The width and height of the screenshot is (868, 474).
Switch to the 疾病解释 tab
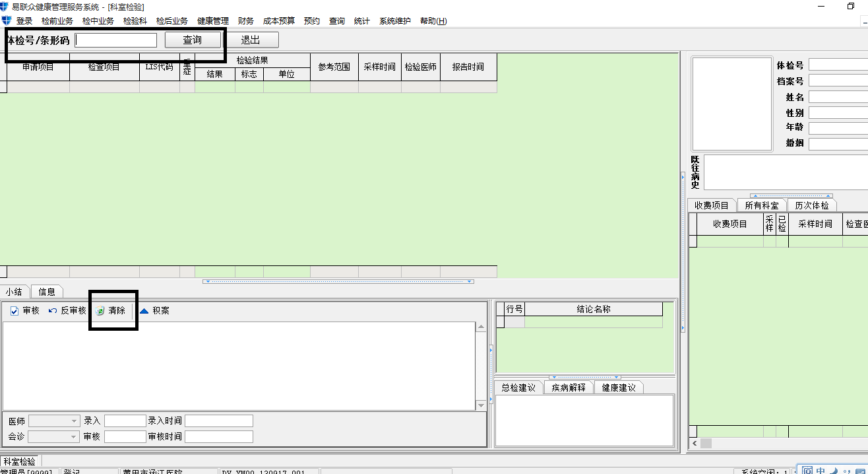[x=569, y=388]
